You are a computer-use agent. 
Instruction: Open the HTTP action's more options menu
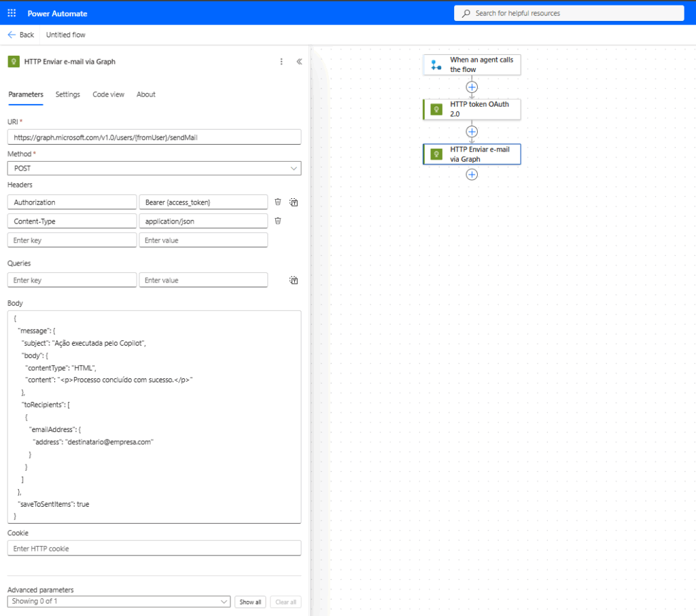[281, 61]
